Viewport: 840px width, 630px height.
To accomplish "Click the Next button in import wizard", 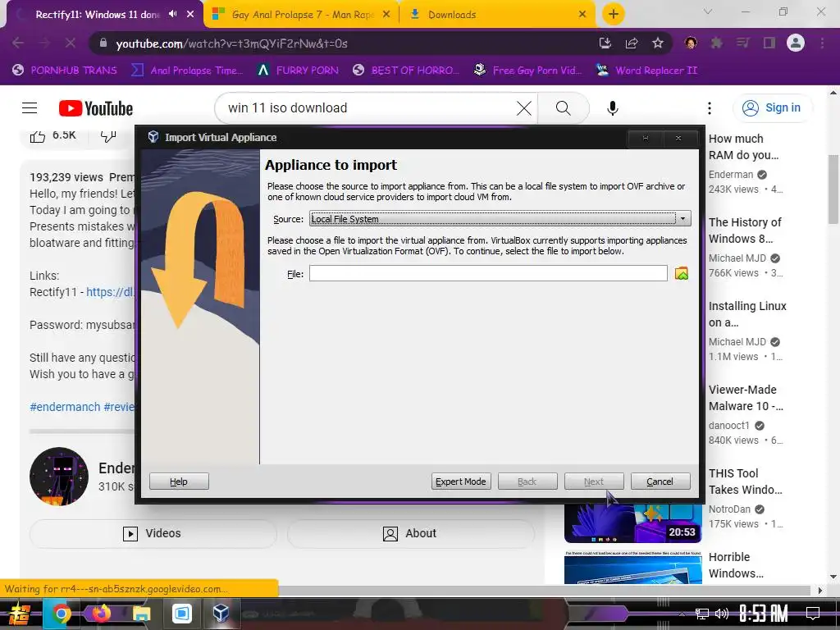I will 594,481.
